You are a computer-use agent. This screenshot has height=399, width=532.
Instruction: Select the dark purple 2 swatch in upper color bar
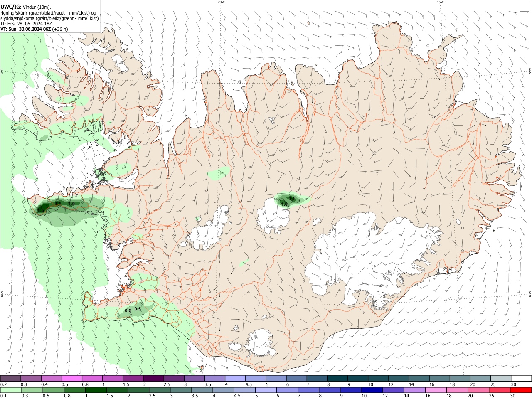(153, 379)
